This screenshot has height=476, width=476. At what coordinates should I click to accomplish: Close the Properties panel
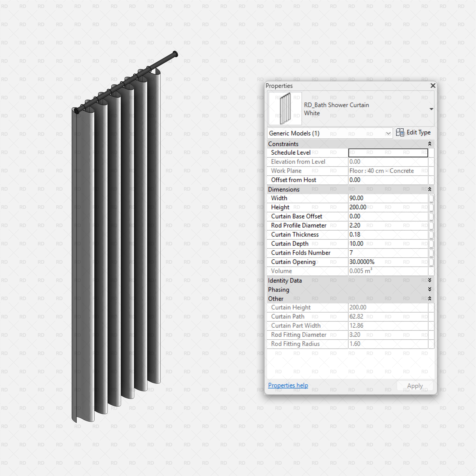[433, 86]
